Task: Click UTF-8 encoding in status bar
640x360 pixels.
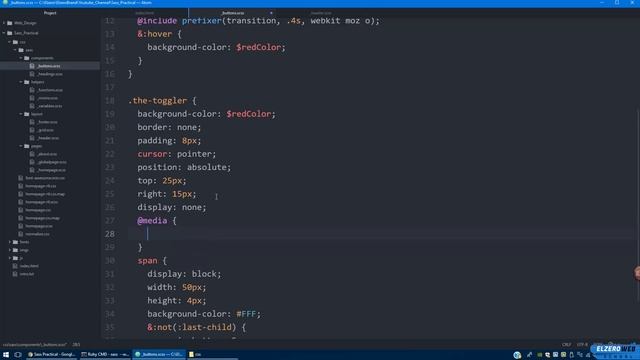Action: 582,345
